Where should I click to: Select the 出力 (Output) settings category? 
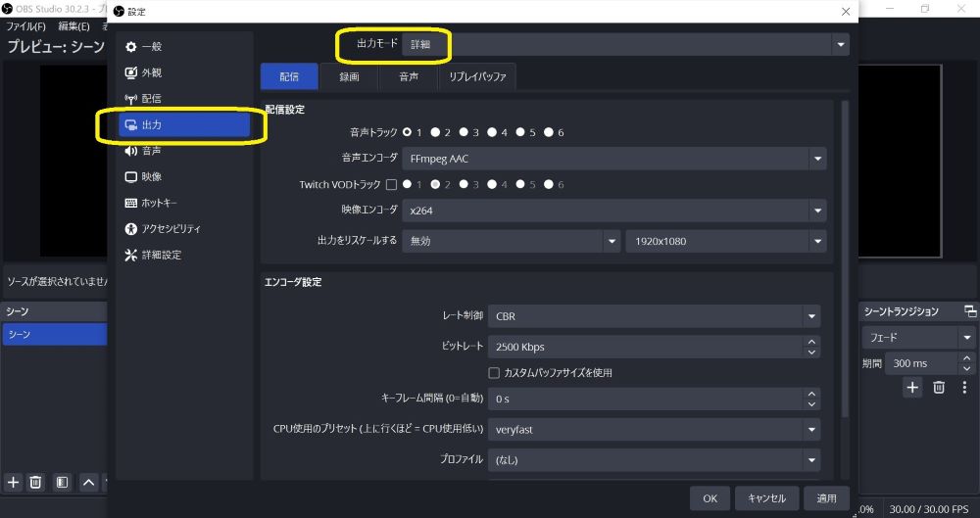(x=184, y=125)
